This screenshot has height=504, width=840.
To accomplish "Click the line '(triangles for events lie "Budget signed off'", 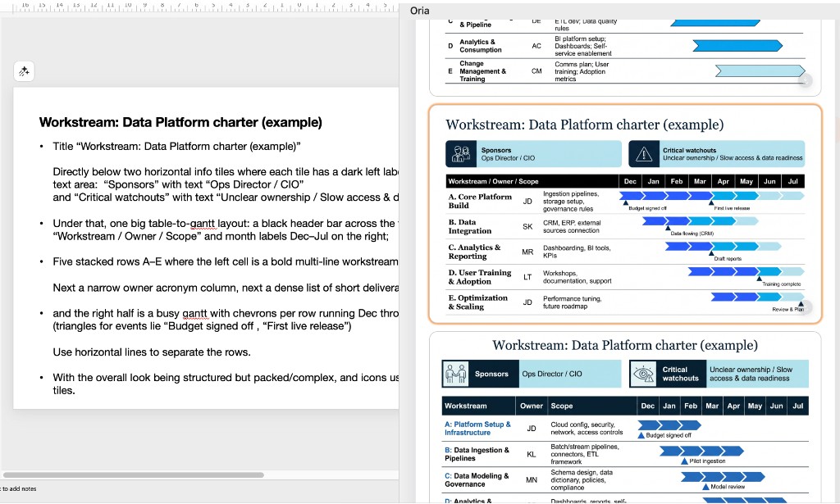I will click(x=202, y=326).
